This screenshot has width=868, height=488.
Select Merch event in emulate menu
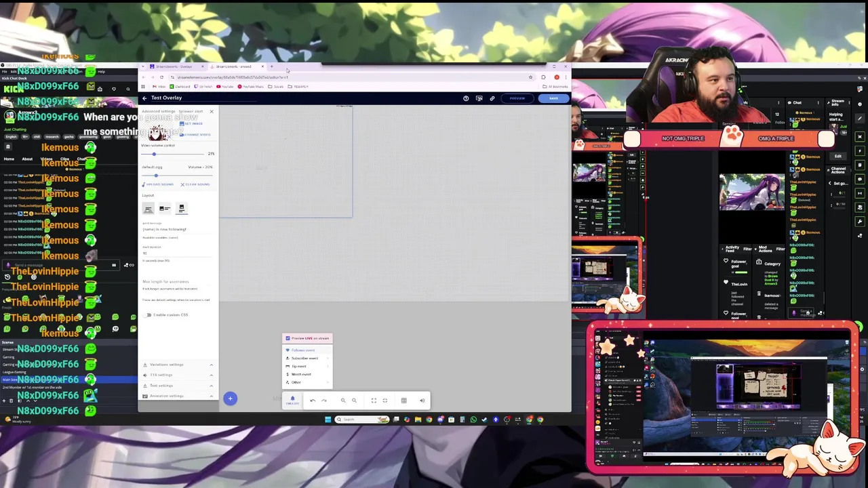click(307, 374)
